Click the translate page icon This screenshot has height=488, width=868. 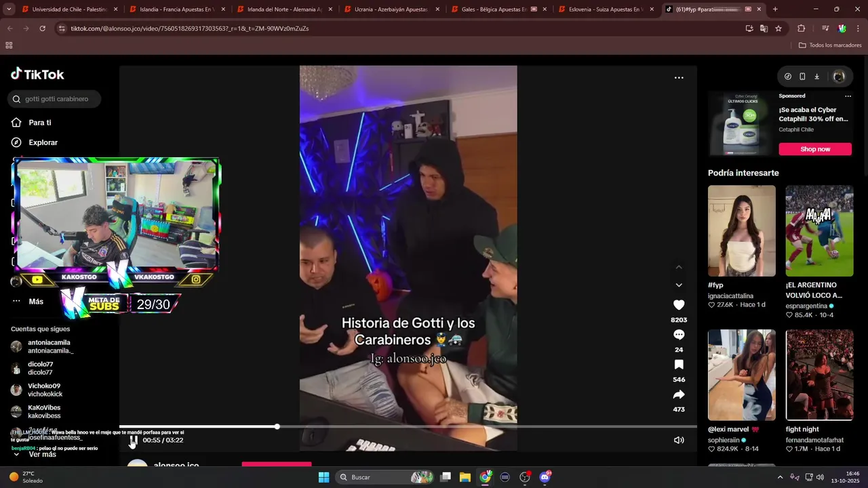pos(764,28)
